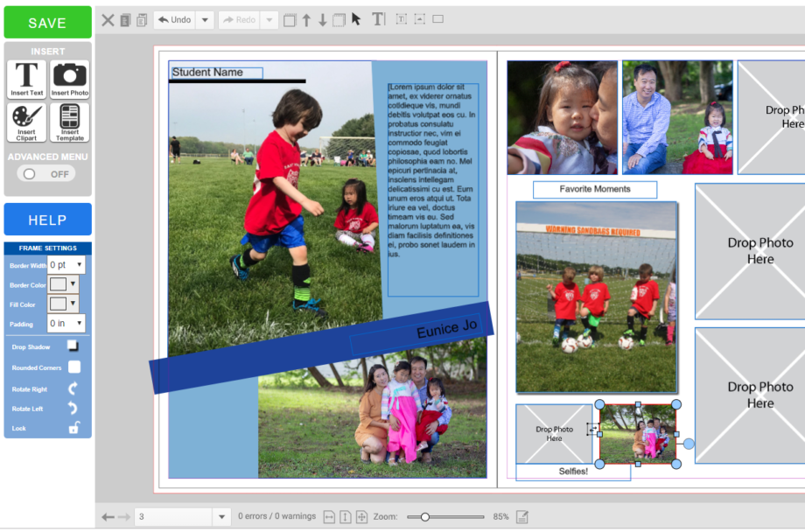Open the Insert Clipart tool
Screen dimensions: 805x532
tap(26, 122)
